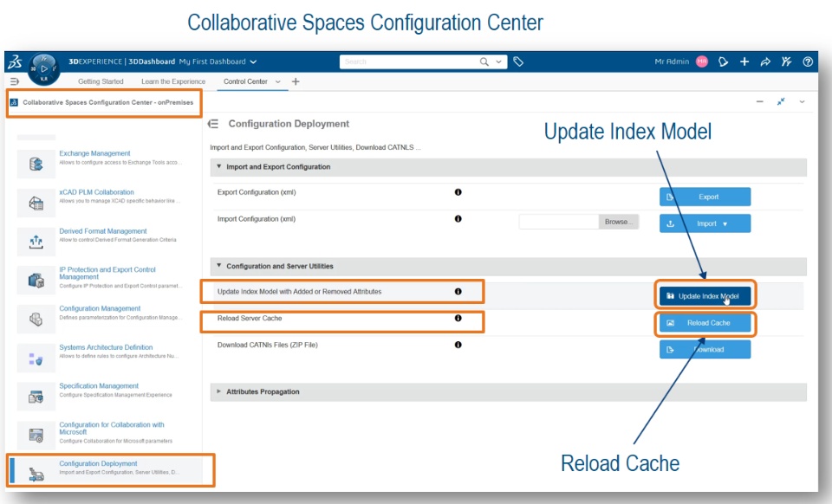Open IP Protection and Export Control Management
The image size is (832, 504).
pyautogui.click(x=107, y=273)
